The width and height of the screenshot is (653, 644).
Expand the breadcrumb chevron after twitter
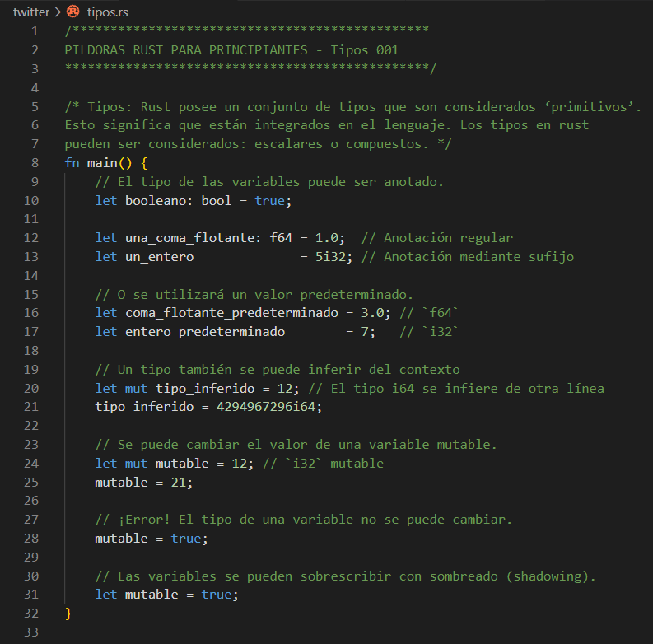[x=58, y=12]
